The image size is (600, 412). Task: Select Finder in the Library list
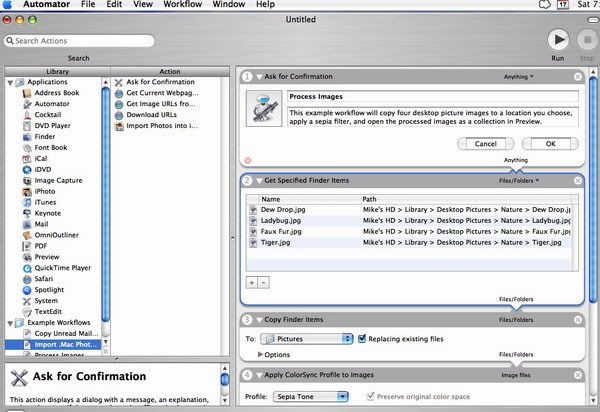tap(45, 137)
